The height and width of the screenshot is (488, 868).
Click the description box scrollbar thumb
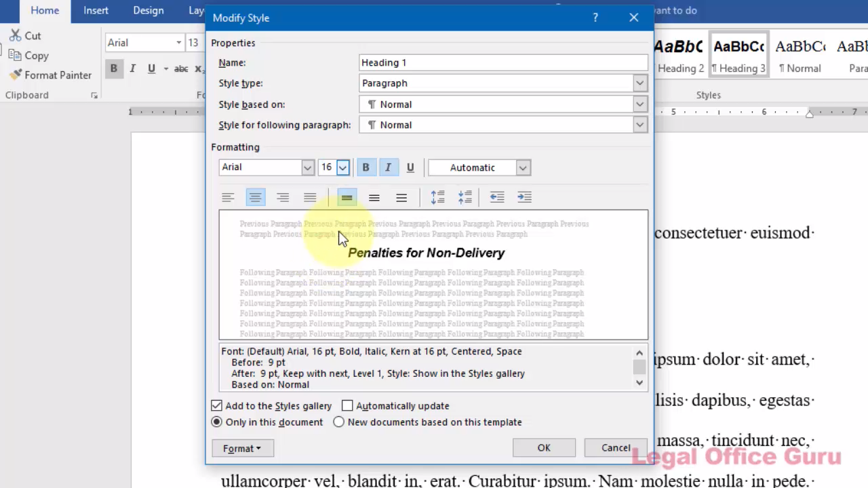coord(639,367)
